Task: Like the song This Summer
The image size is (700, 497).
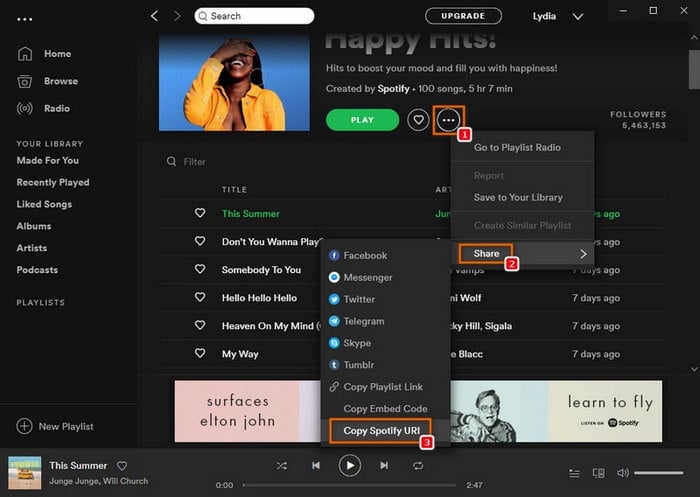Action: click(x=200, y=213)
